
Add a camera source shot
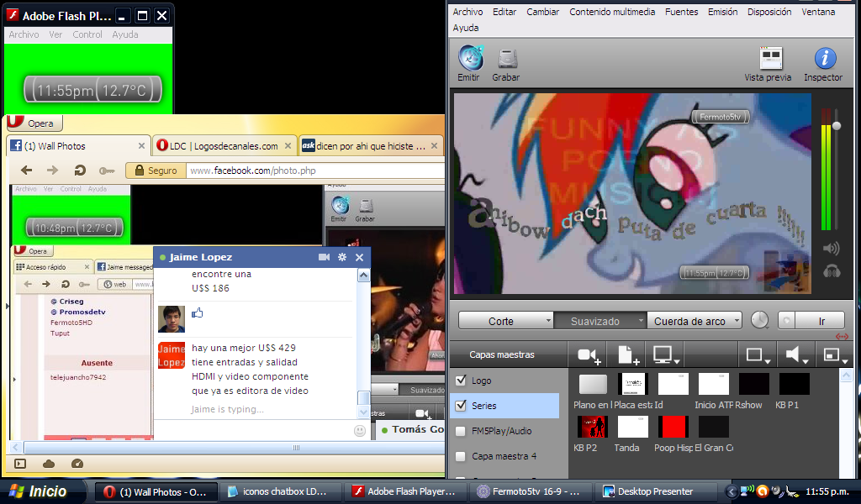pyautogui.click(x=589, y=355)
